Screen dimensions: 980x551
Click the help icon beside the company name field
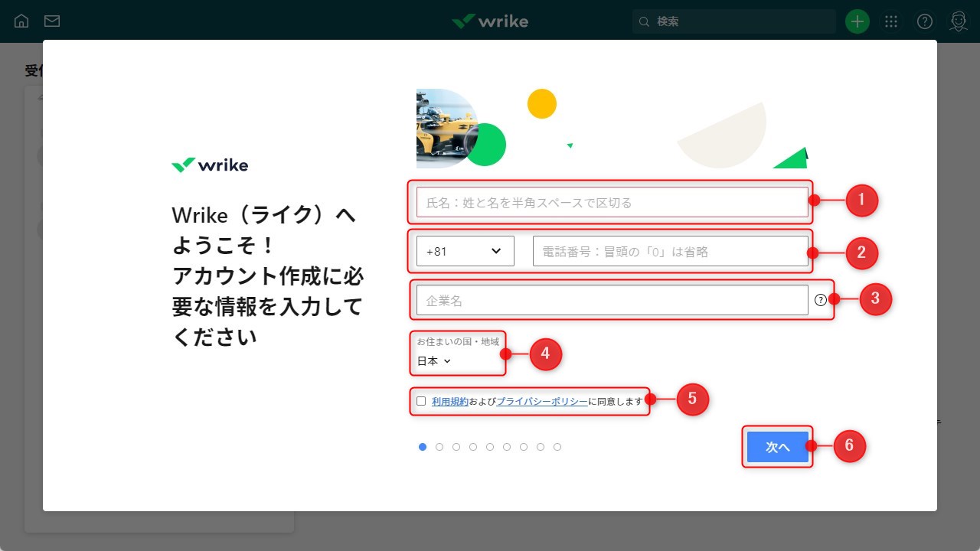click(822, 300)
